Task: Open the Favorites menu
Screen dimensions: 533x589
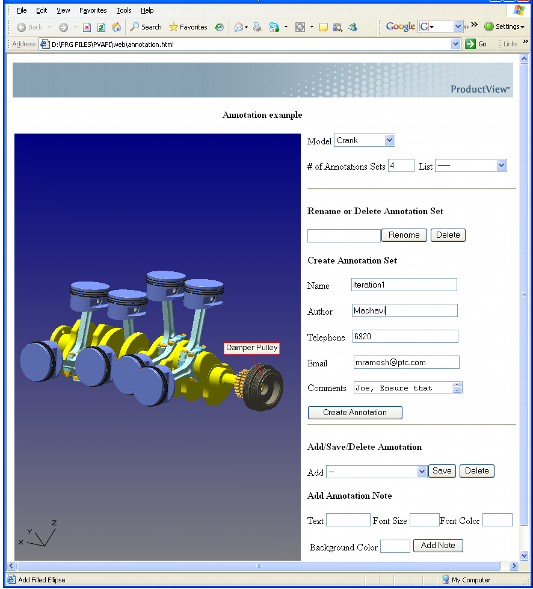Action: coord(93,11)
